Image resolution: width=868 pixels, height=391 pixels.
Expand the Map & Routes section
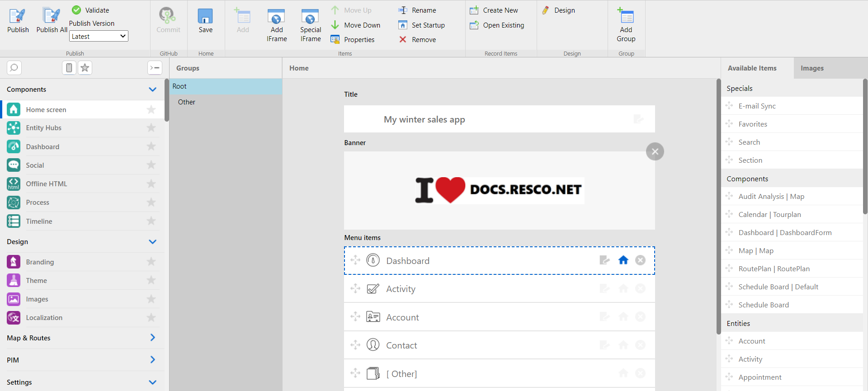click(x=152, y=338)
